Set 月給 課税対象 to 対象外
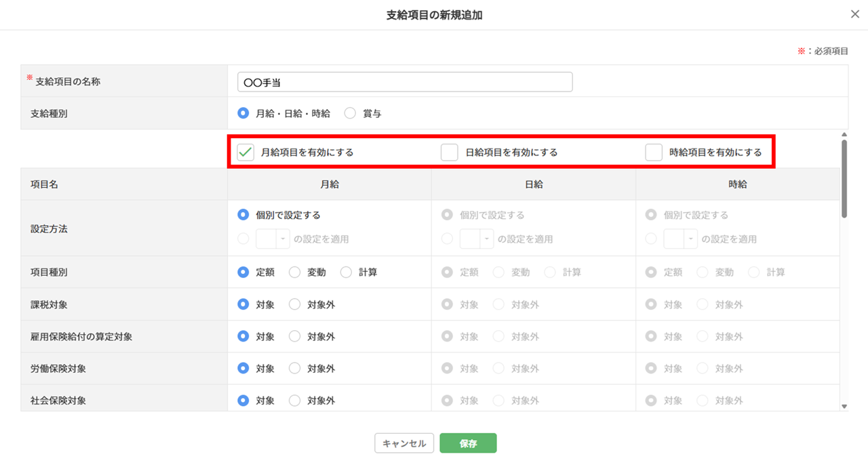Screen dimensions: 868x465 pyautogui.click(x=295, y=305)
